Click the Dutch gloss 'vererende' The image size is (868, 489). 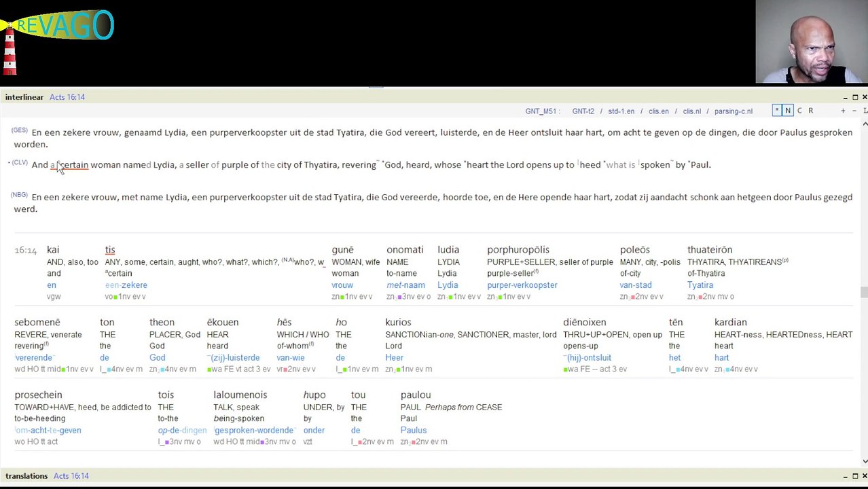[34, 358]
